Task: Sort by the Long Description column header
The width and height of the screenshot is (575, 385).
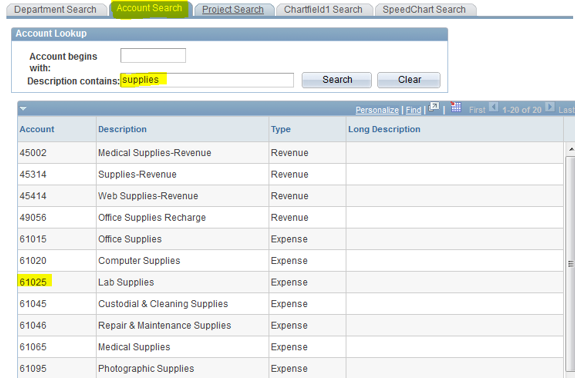Action: 384,129
